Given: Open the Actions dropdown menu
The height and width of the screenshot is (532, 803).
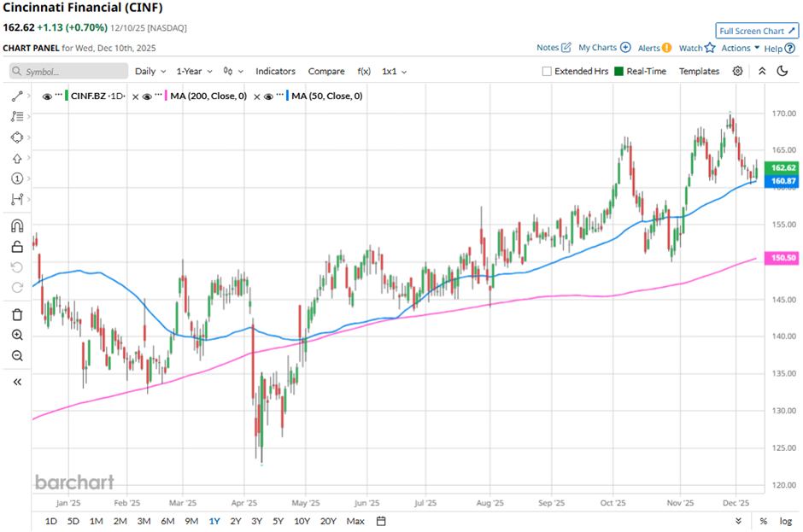Looking at the screenshot, I should click(x=740, y=49).
